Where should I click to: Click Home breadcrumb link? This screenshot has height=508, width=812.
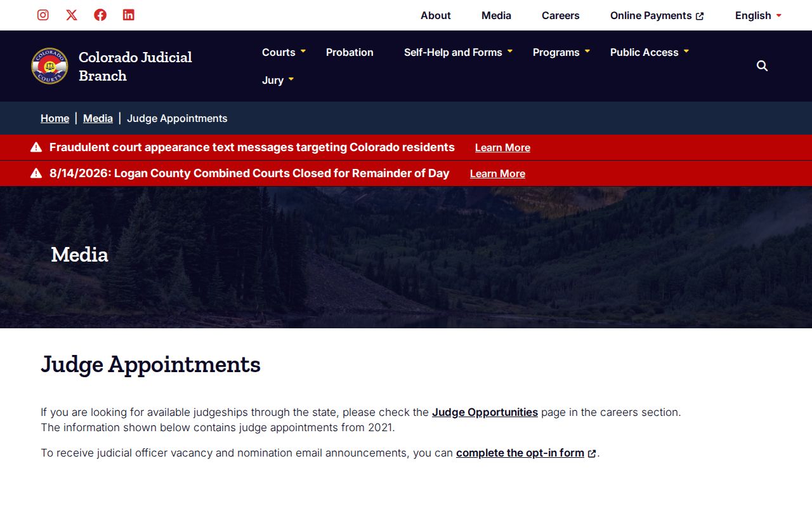click(x=55, y=118)
